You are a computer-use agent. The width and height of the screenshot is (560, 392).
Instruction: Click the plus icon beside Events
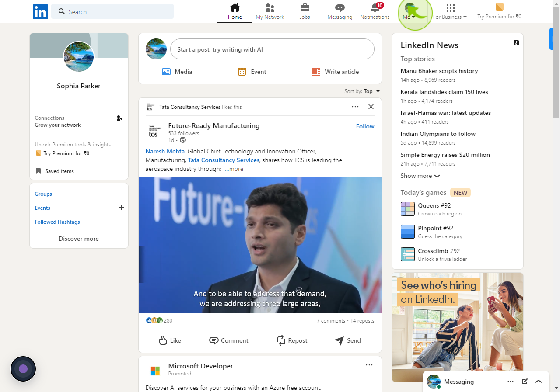pyautogui.click(x=121, y=208)
